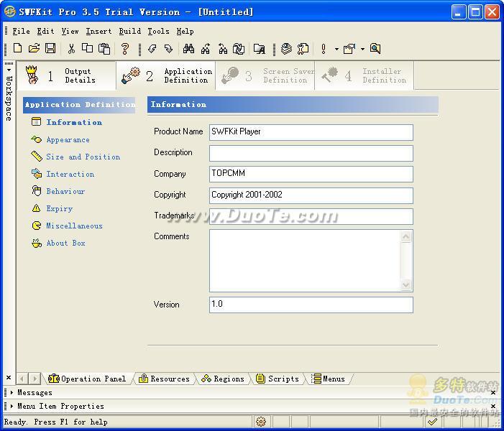Click the Description input field
Viewport: 504px width, 431px height.
311,153
